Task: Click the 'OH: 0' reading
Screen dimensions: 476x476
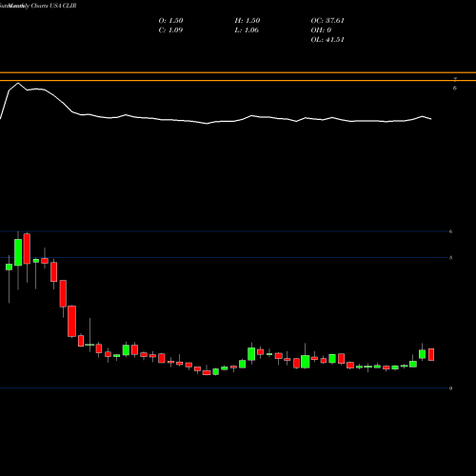Action: point(321,30)
